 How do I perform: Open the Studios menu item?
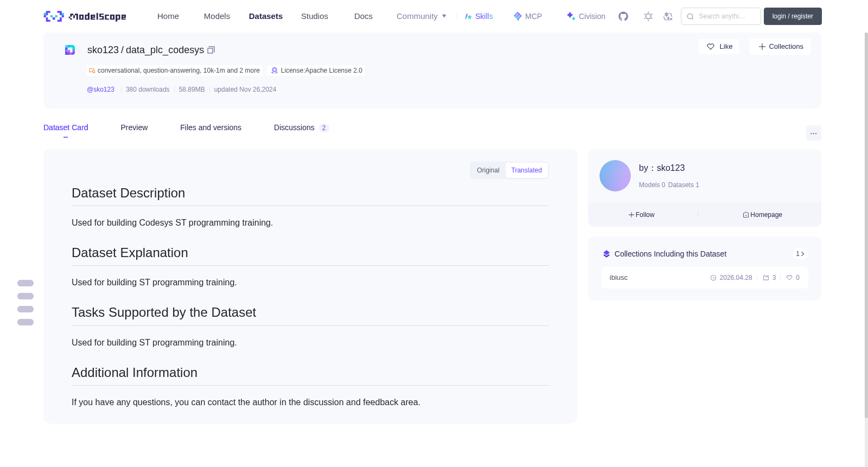tap(315, 16)
